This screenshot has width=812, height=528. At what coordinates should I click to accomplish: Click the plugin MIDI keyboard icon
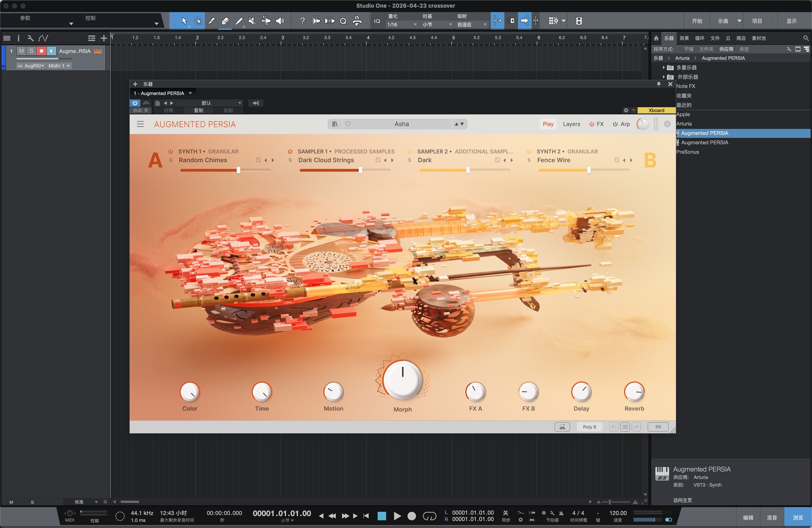point(562,427)
